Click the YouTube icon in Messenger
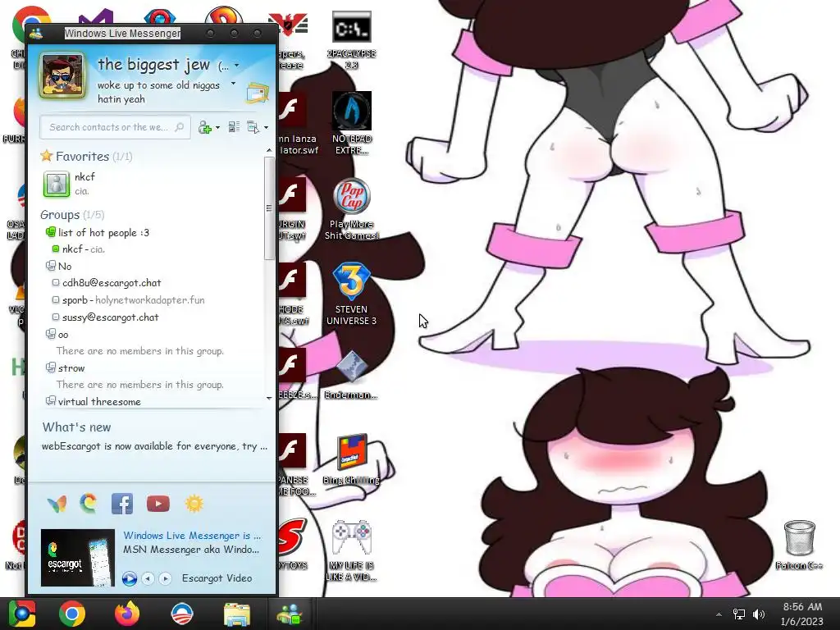The width and height of the screenshot is (840, 630). click(158, 504)
